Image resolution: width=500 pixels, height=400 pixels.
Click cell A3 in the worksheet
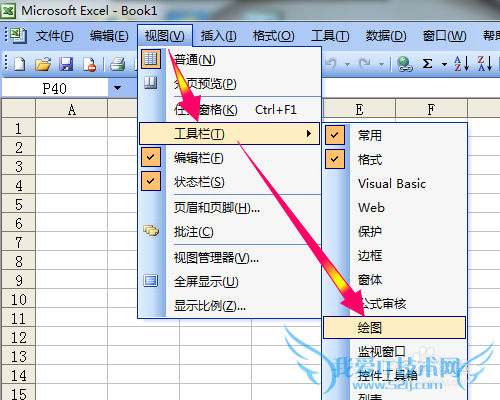71,166
